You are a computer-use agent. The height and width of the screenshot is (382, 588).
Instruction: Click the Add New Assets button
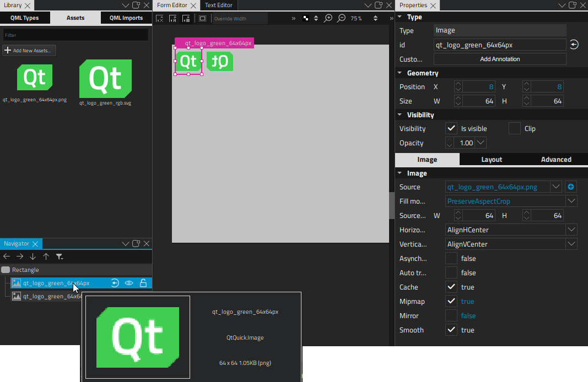(x=29, y=50)
